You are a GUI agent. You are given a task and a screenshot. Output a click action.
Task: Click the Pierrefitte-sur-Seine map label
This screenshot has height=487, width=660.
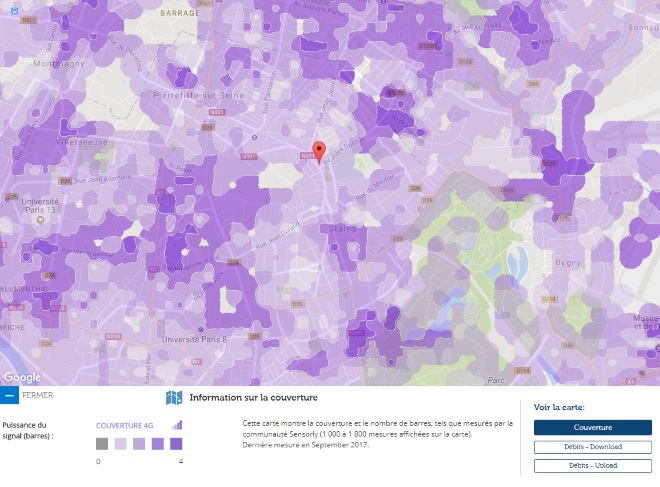198,96
